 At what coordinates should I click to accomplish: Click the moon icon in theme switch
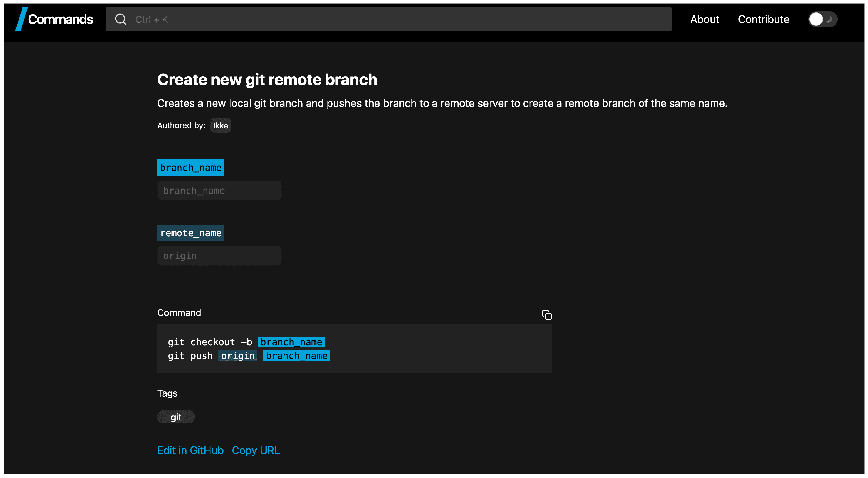829,19
